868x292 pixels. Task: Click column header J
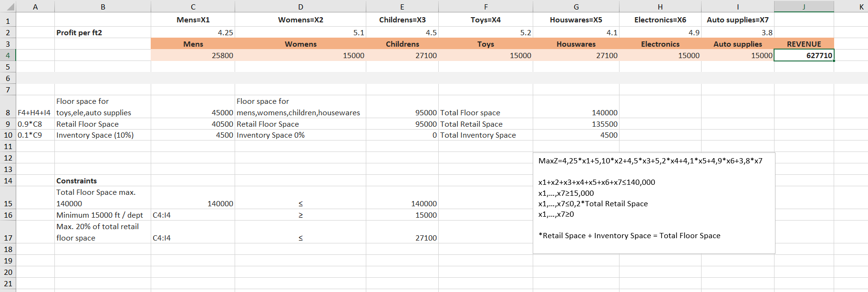[x=804, y=6]
